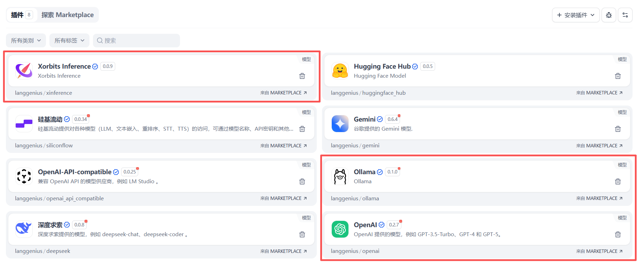This screenshot has width=644, height=263.
Task: Open Marketplace link for ollama
Action: (599, 198)
